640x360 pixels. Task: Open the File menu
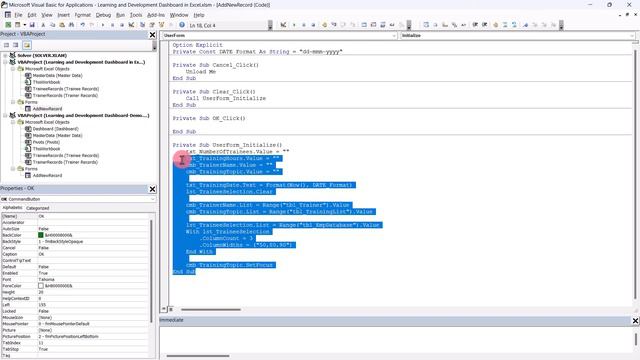coord(18,15)
